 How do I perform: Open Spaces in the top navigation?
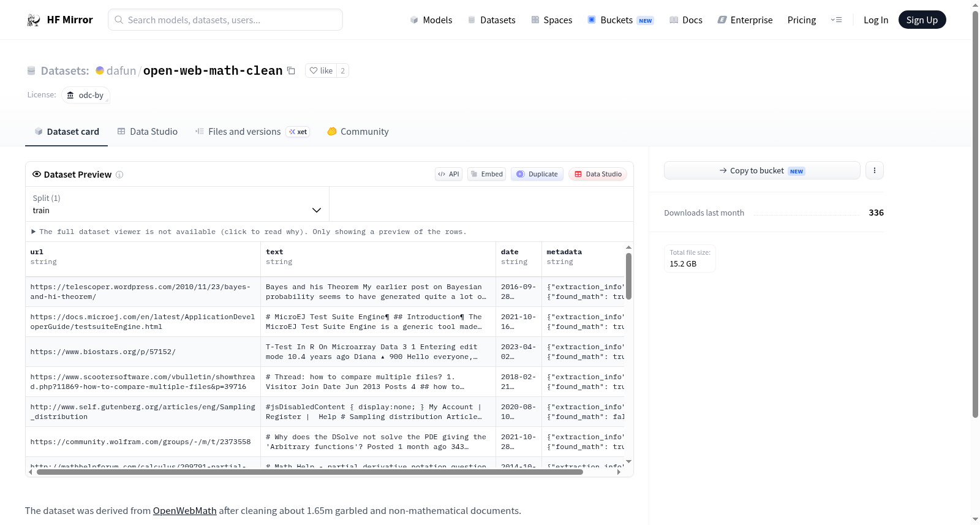click(x=552, y=20)
